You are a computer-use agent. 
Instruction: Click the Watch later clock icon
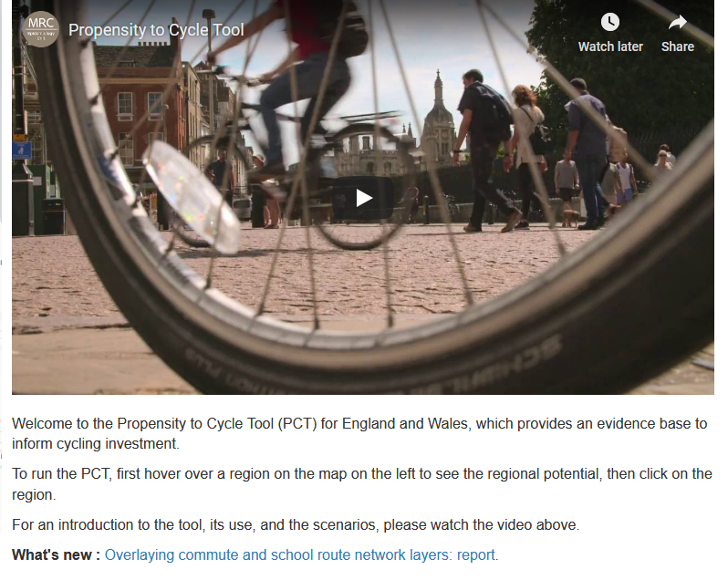[610, 22]
